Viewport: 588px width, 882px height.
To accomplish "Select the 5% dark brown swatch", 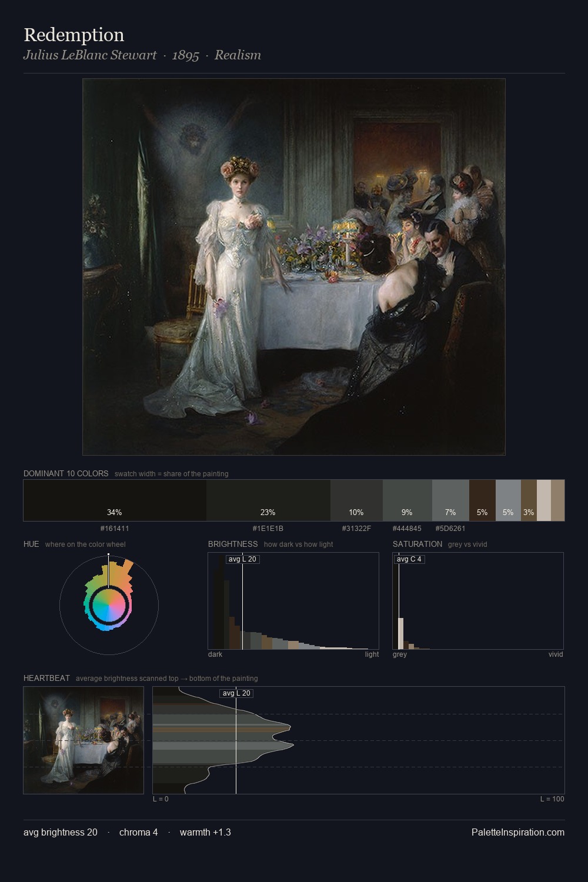I will pos(482,500).
